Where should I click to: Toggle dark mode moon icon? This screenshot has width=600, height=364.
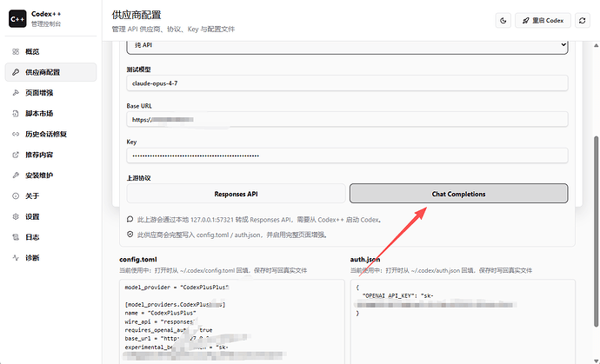tap(503, 20)
